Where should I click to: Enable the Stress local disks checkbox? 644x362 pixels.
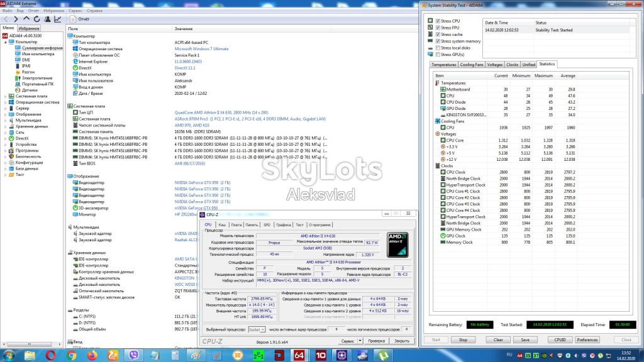[x=438, y=48]
